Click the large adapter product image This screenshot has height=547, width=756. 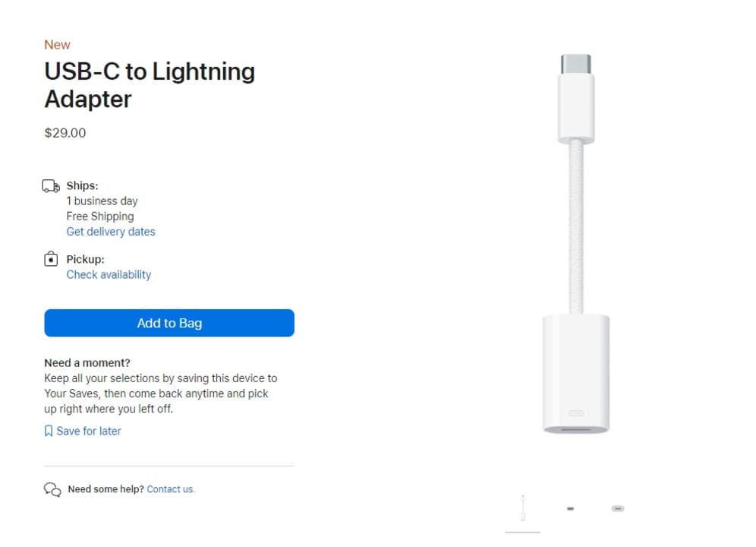[576, 243]
